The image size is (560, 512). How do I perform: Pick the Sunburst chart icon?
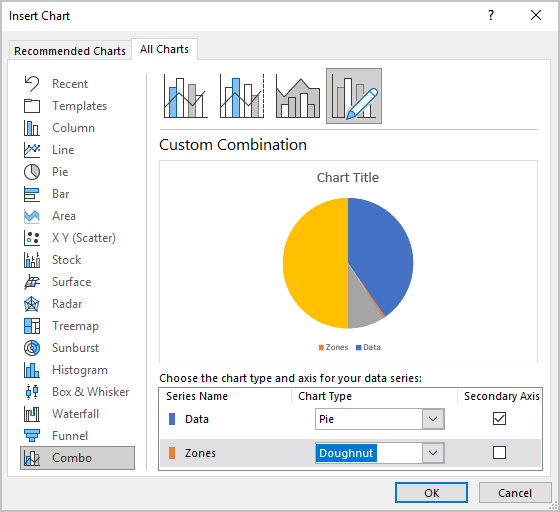(32, 348)
